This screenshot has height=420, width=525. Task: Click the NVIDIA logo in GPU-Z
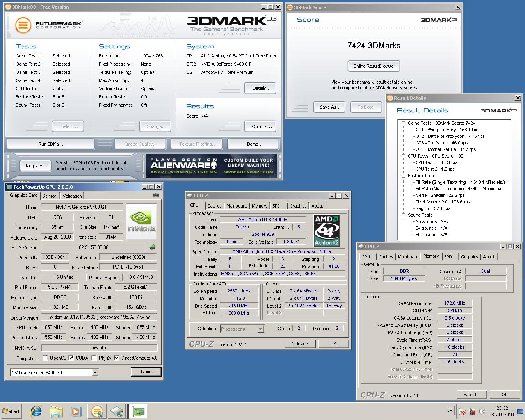[142, 222]
